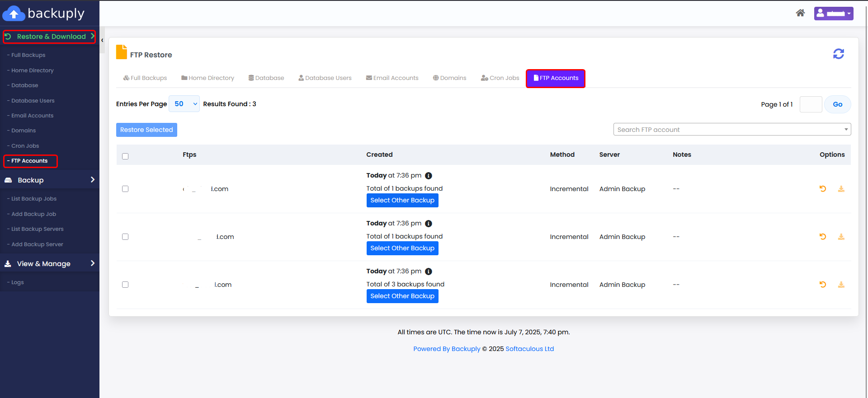
Task: Click Select Other Backup in first row
Action: click(402, 201)
